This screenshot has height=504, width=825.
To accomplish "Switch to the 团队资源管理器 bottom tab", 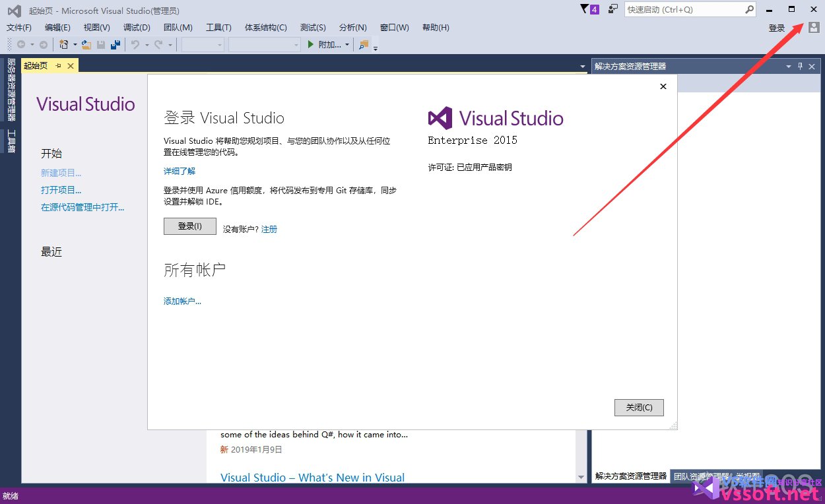I will pyautogui.click(x=702, y=476).
